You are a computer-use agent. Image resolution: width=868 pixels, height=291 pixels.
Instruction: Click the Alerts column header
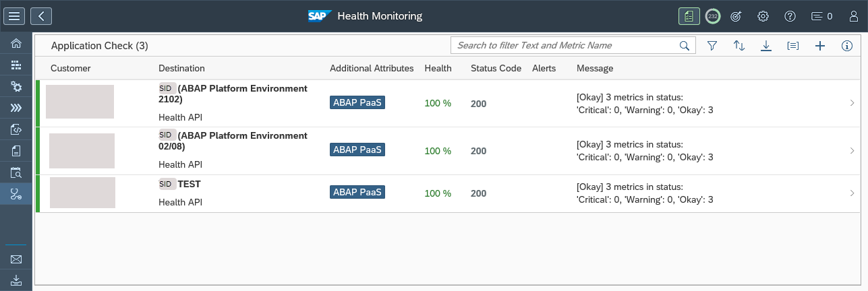tap(544, 68)
